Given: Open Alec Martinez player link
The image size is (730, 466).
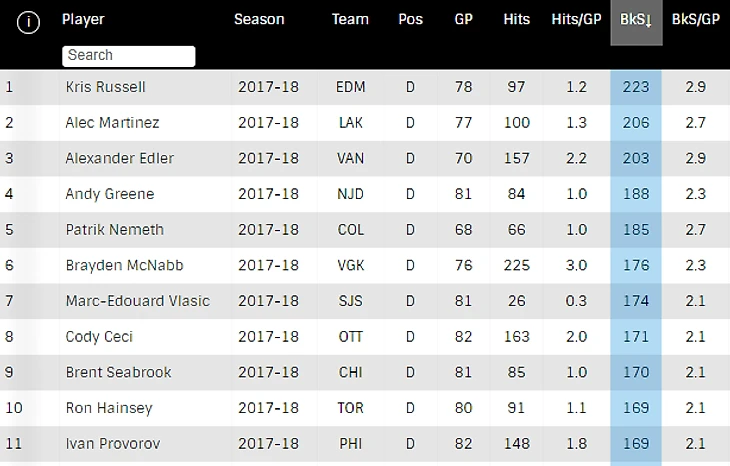Looking at the screenshot, I should tap(112, 122).
